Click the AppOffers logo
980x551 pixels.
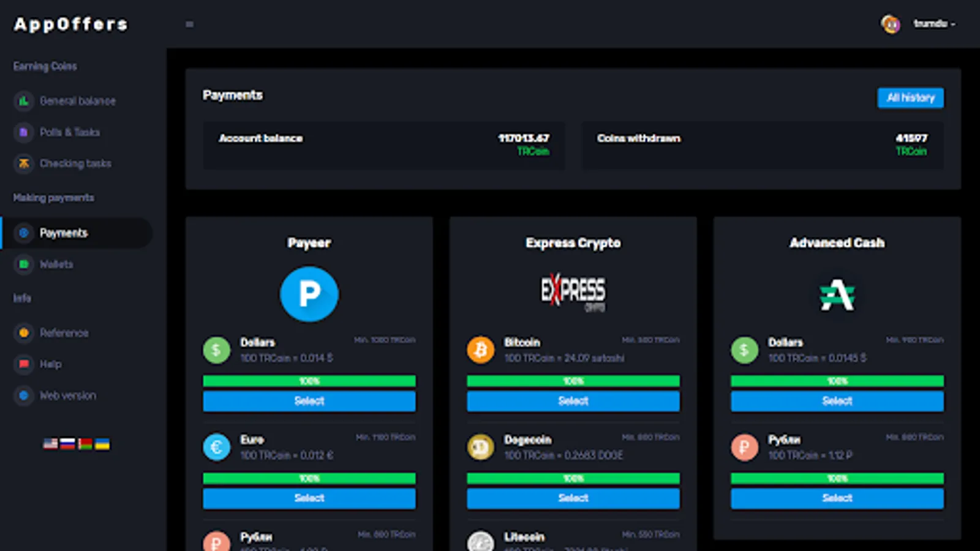[x=71, y=24]
